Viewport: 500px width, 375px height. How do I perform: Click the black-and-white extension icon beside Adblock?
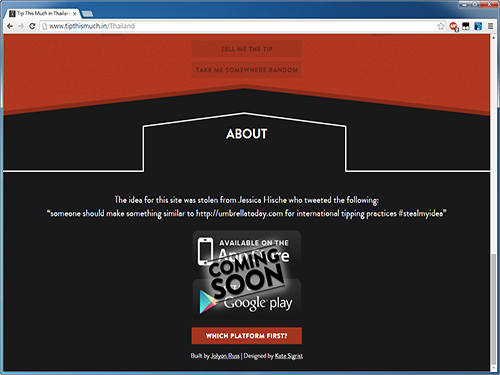coord(466,26)
